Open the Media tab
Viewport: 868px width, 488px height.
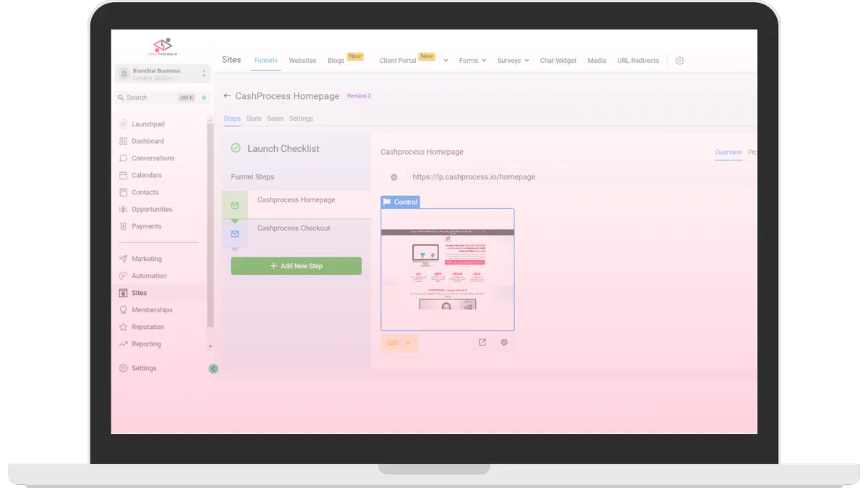[597, 61]
